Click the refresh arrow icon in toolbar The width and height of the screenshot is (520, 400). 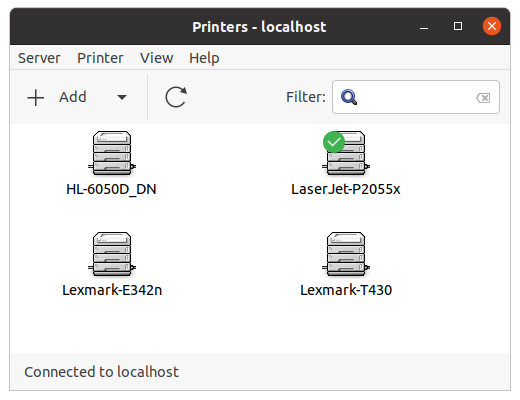click(x=176, y=97)
